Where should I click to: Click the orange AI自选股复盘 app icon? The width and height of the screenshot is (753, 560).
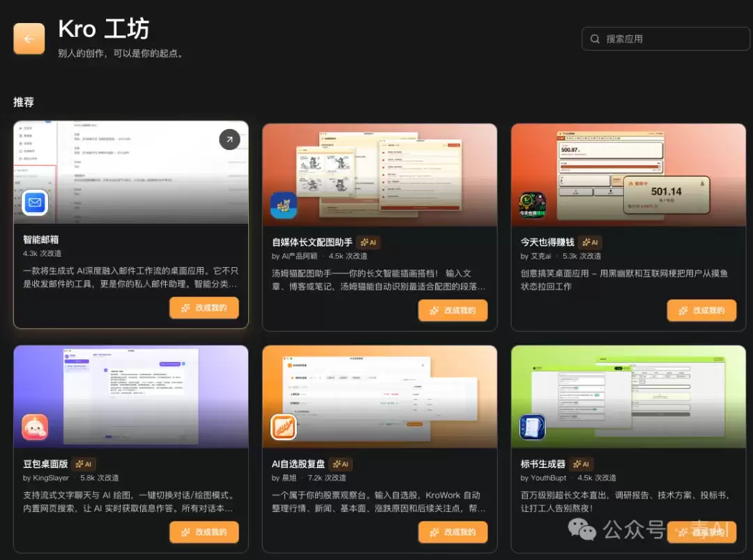(283, 427)
